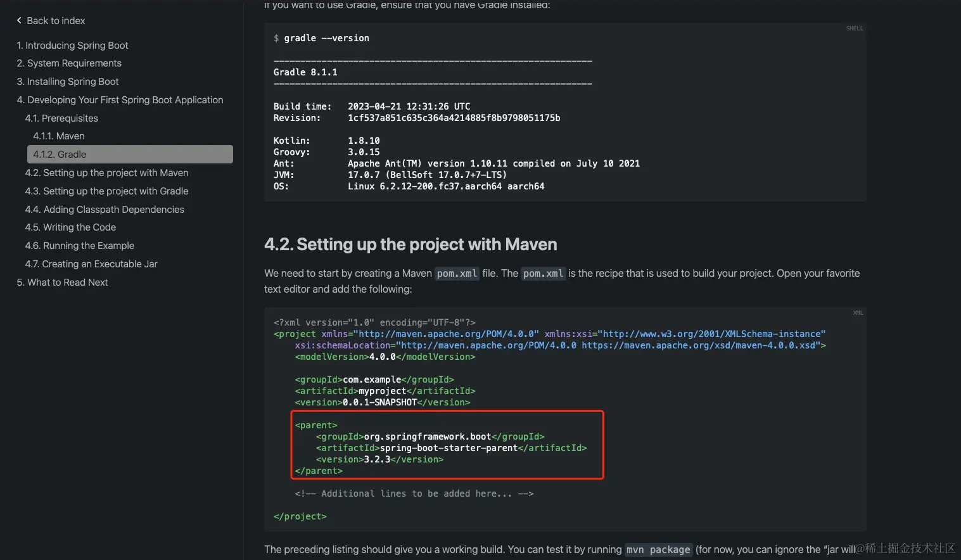
Task: Jump to 4.1.1. Maven entry
Action: (59, 136)
